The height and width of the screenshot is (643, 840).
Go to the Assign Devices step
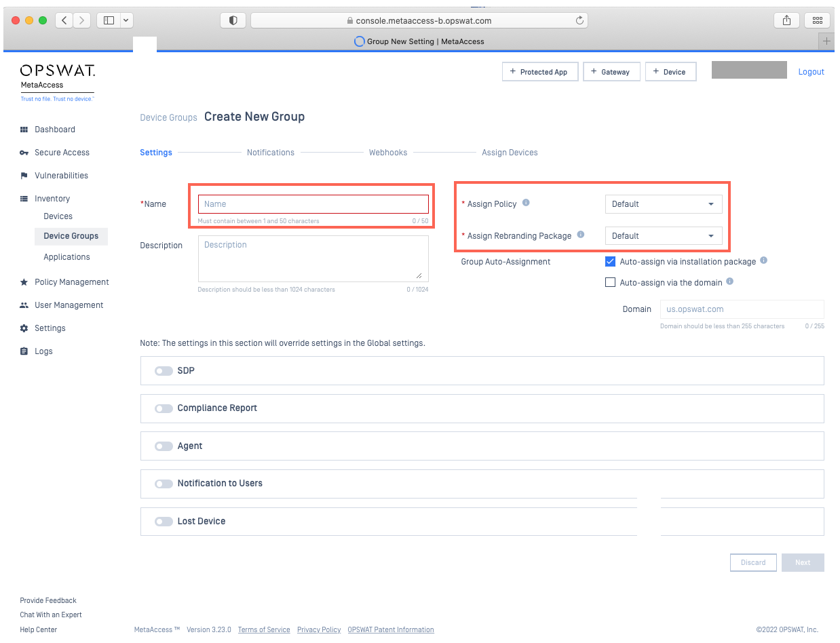click(510, 153)
